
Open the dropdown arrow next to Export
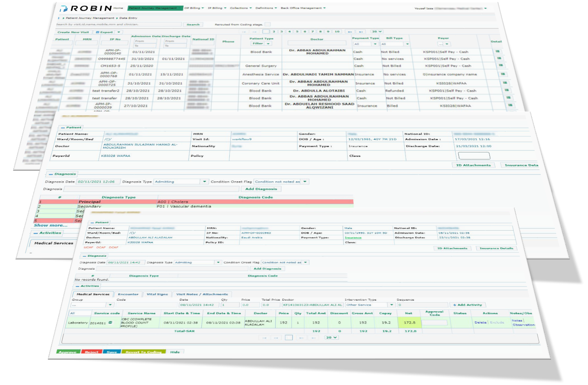pos(119,32)
